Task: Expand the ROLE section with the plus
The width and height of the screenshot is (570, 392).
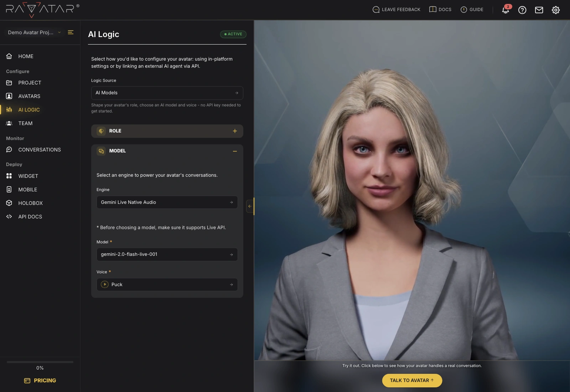Action: [235, 131]
